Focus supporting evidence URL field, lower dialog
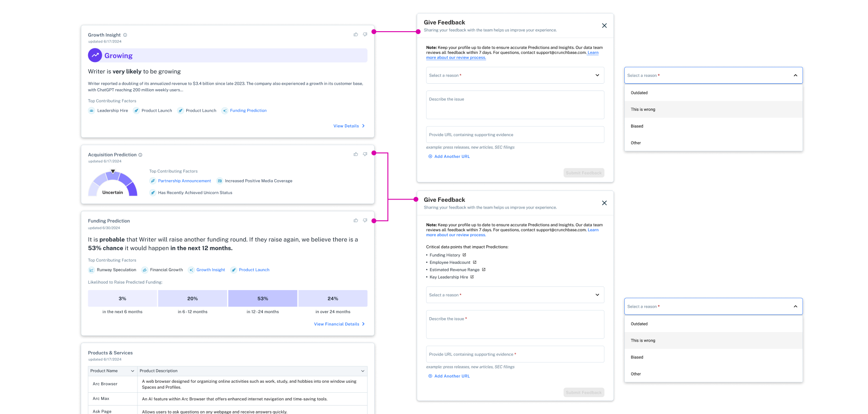 click(x=515, y=354)
